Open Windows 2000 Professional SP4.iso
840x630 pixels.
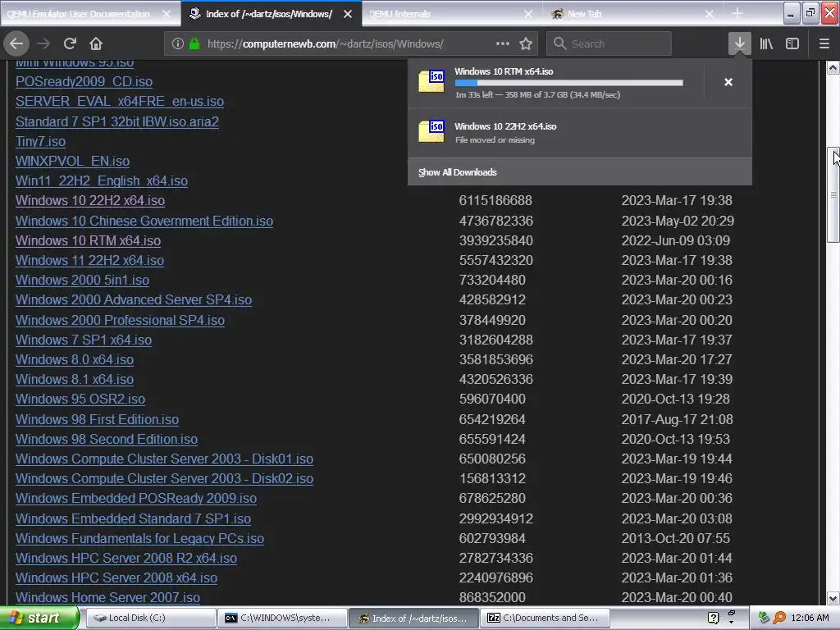(x=120, y=321)
